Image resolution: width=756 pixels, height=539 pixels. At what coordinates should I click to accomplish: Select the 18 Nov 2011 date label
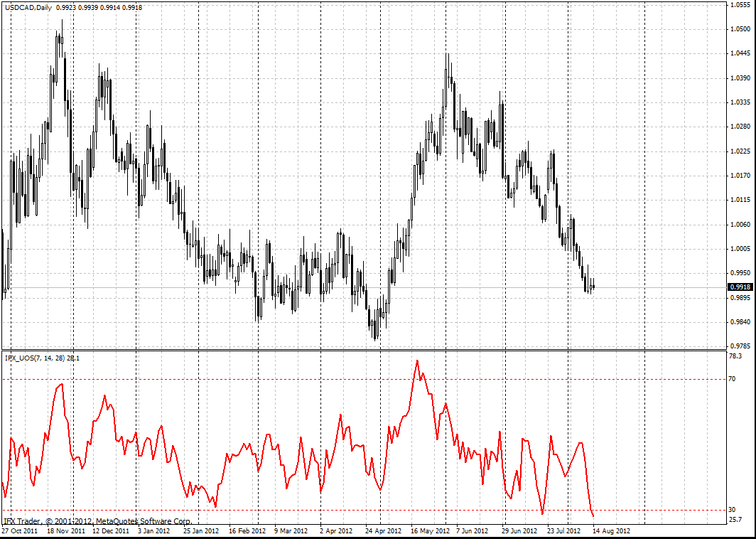[65, 530]
